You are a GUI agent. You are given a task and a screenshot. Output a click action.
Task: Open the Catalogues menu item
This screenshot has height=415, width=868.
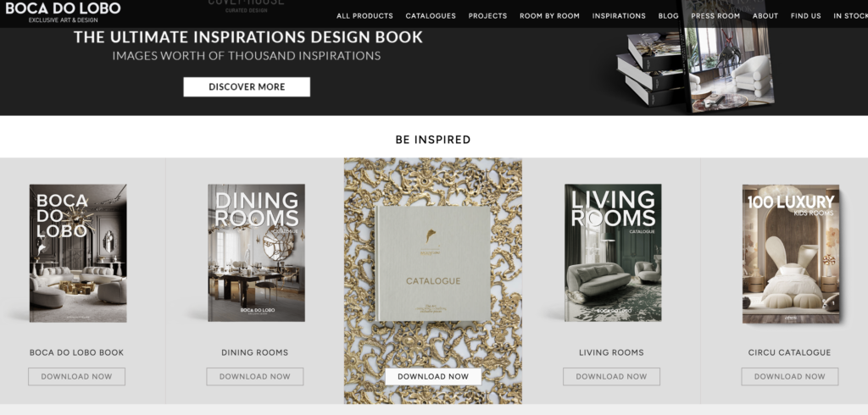coord(431,15)
